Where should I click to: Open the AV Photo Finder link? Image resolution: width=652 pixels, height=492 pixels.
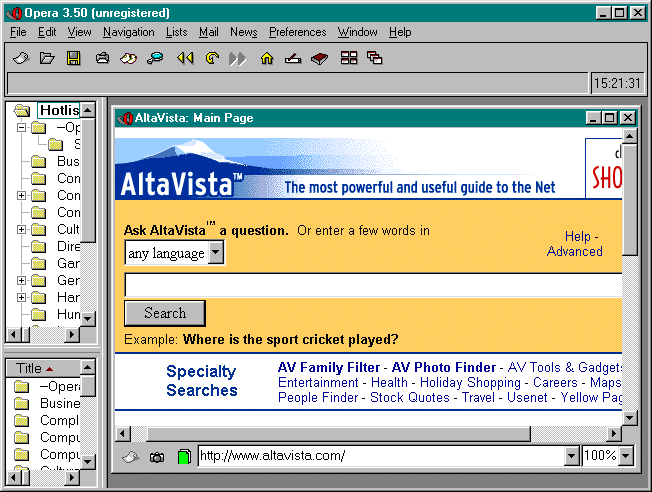444,367
